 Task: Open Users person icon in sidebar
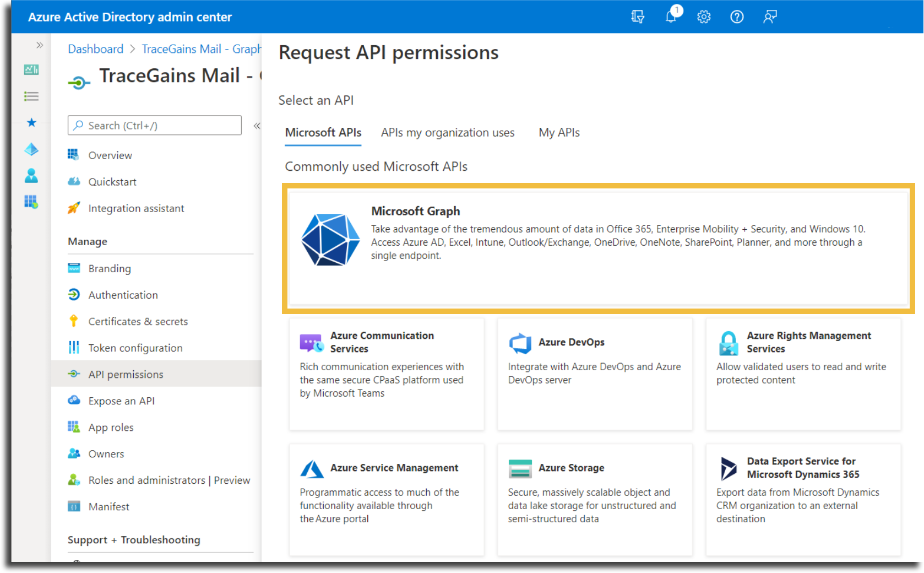point(31,176)
